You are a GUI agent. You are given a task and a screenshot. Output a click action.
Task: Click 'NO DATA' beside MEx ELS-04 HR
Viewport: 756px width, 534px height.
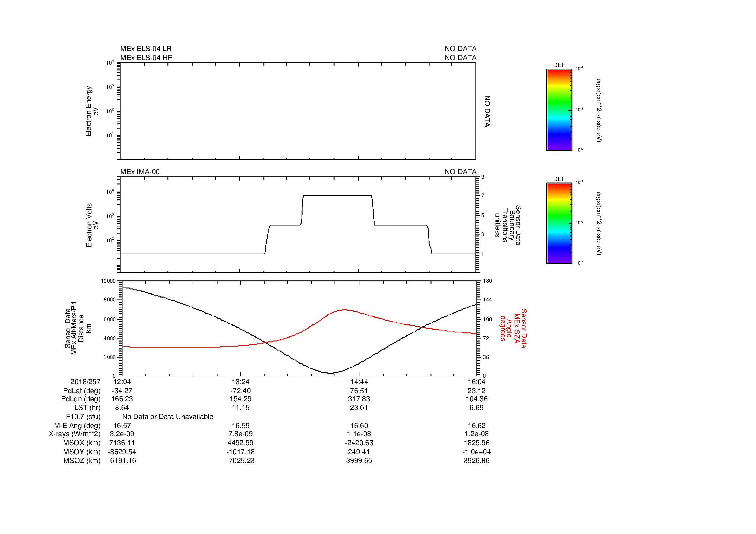click(x=460, y=58)
